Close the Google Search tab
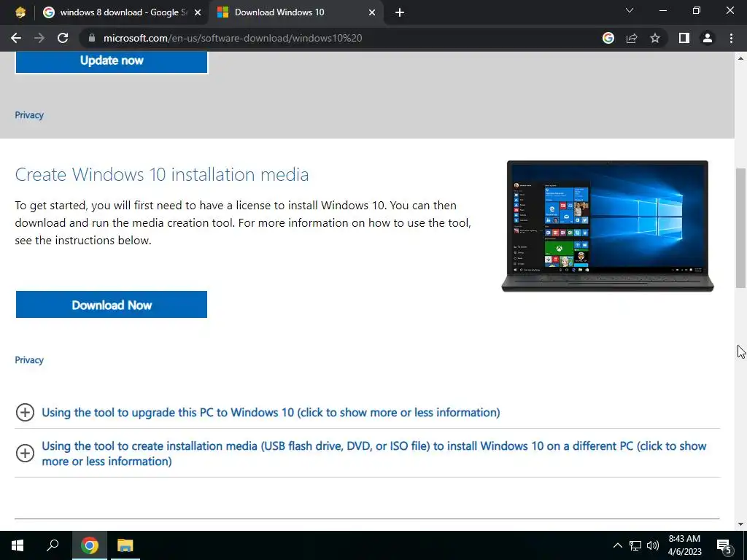747x560 pixels. (198, 12)
